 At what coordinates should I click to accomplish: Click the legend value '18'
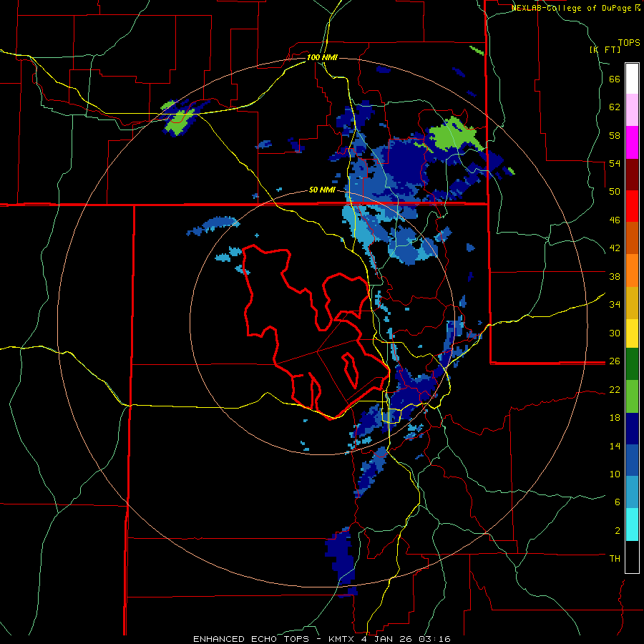(615, 418)
